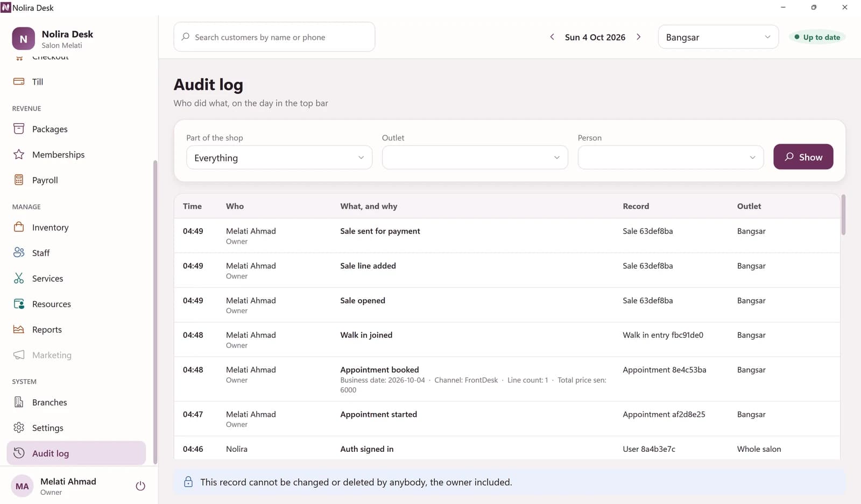861x504 pixels.
Task: Open the Inventory page label
Action: point(50,228)
